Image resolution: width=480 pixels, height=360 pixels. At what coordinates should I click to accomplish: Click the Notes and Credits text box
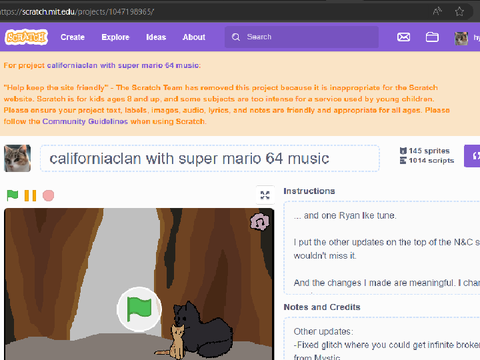(x=382, y=339)
